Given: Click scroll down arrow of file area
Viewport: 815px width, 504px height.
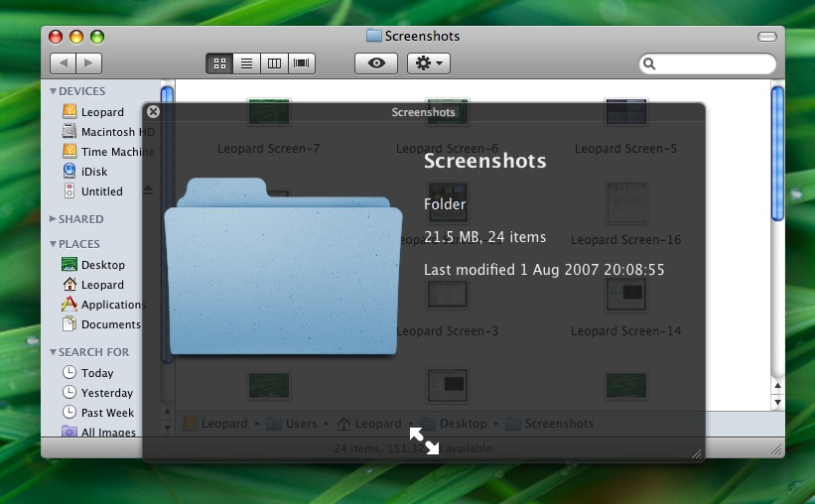Looking at the screenshot, I should (777, 402).
